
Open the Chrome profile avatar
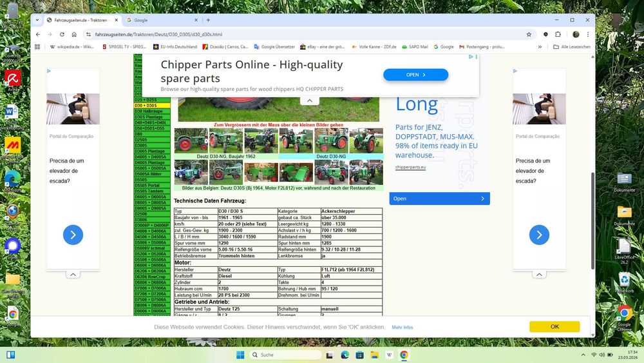pyautogui.click(x=576, y=35)
